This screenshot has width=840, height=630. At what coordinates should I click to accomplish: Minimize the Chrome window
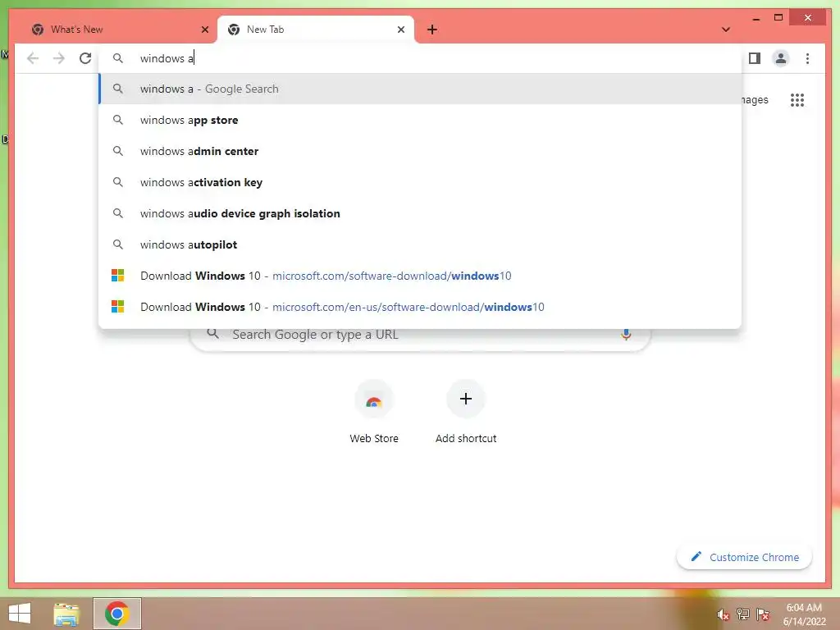(756, 18)
